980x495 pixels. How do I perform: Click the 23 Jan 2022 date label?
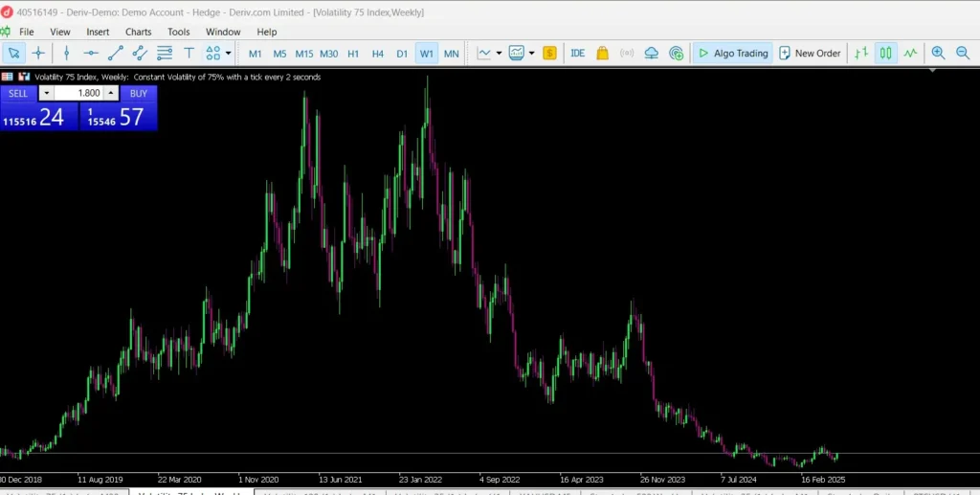421,480
